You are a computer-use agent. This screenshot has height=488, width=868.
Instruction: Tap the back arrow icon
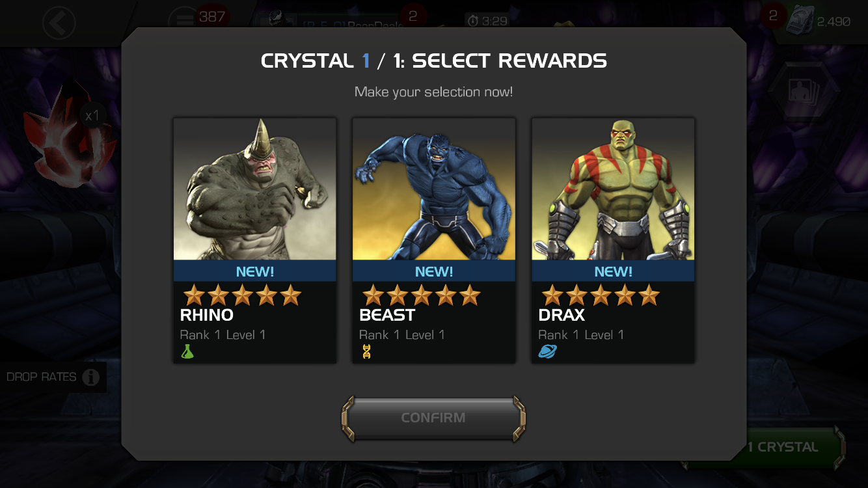[59, 23]
